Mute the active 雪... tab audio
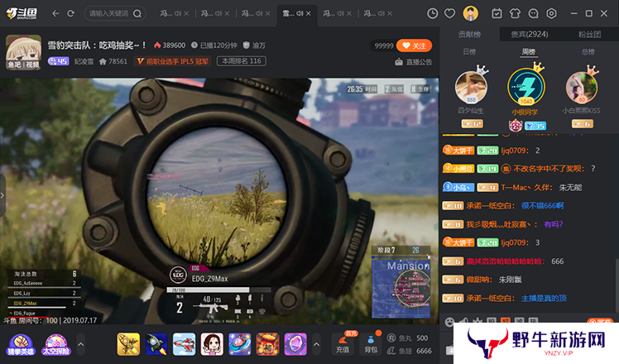The width and height of the screenshot is (619, 364). click(x=300, y=13)
